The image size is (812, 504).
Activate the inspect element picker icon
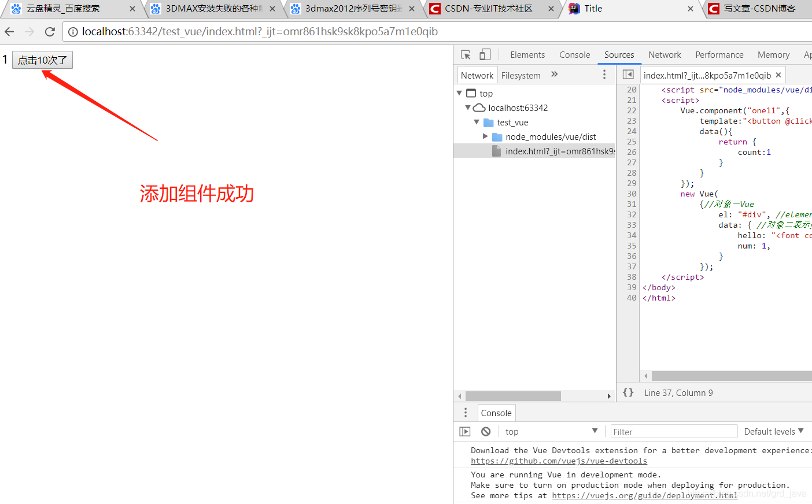coord(466,55)
